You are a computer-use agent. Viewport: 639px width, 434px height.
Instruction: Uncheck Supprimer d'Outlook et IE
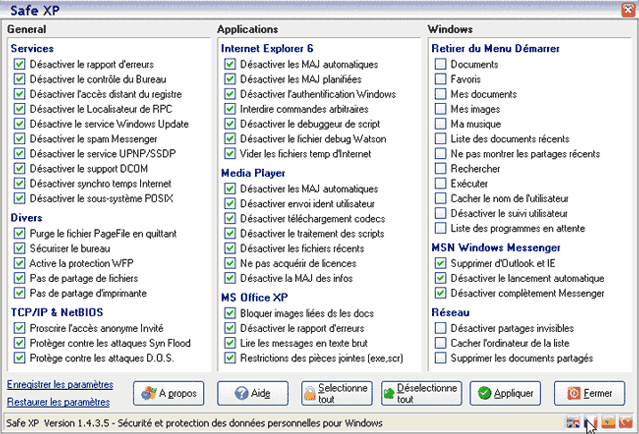point(441,263)
